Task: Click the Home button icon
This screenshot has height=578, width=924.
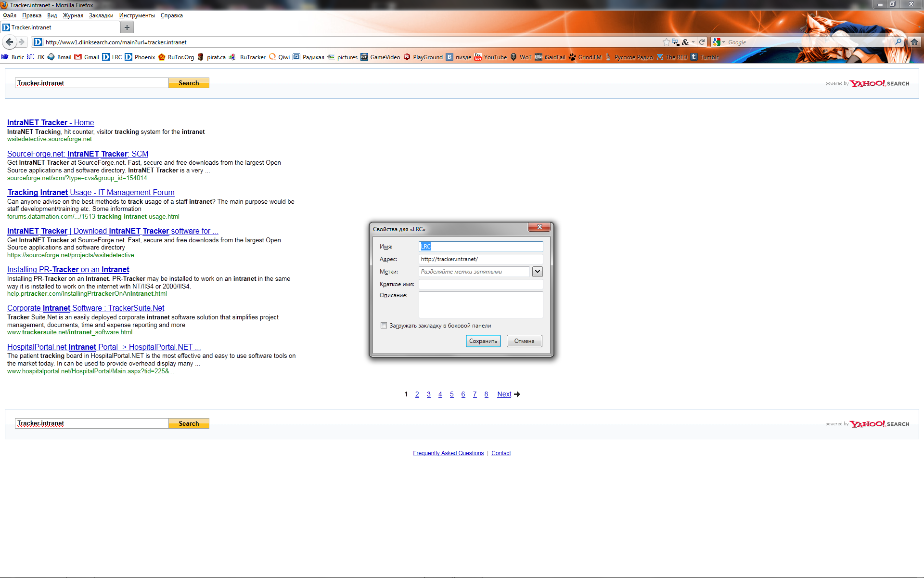Action: pyautogui.click(x=914, y=42)
